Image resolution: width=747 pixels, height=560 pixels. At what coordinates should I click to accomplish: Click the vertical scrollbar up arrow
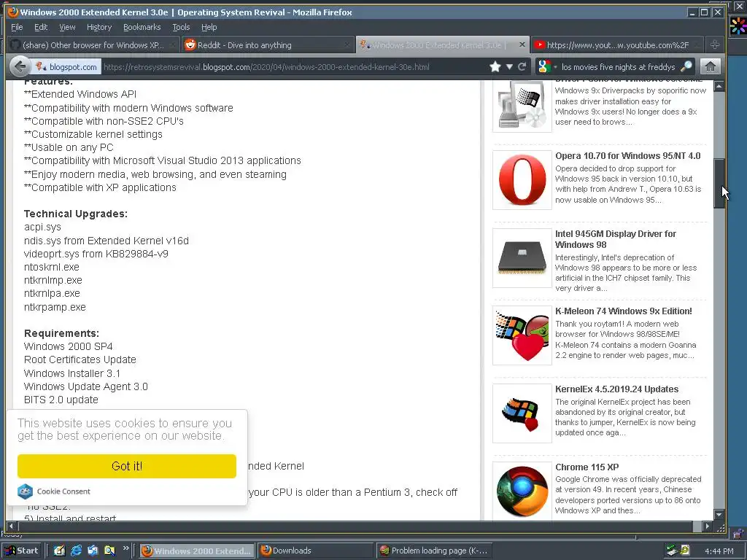pyautogui.click(x=719, y=86)
